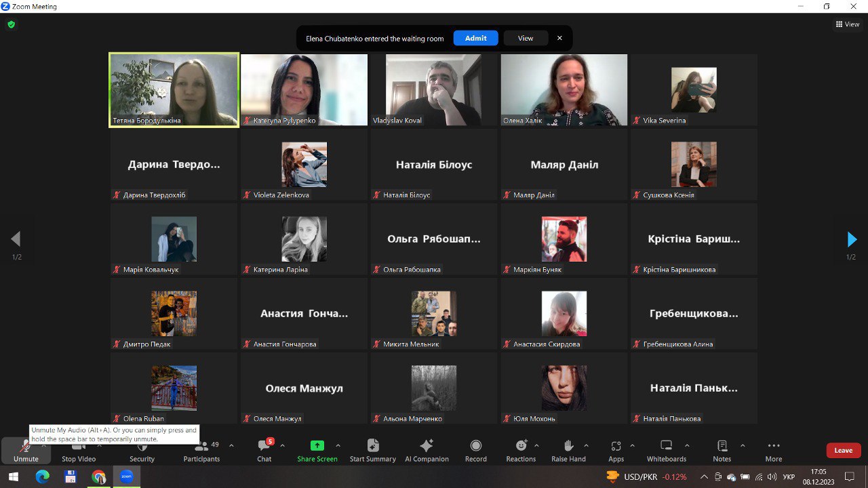Expand the Share Screen options arrow

click(338, 445)
